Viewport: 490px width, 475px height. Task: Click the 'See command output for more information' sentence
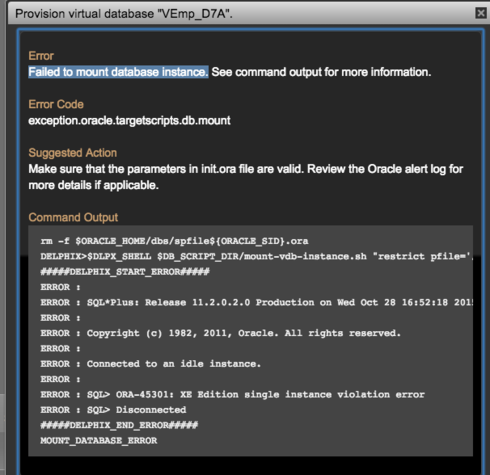pyautogui.click(x=321, y=72)
